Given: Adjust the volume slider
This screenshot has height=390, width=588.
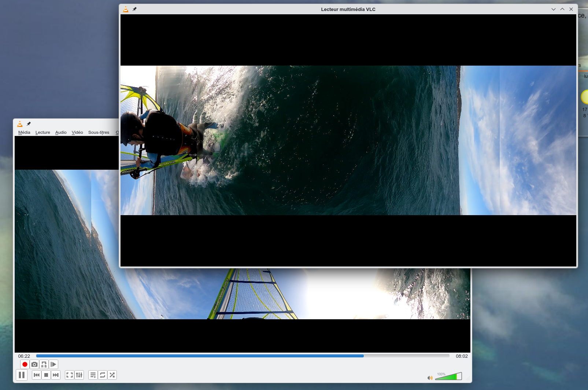Looking at the screenshot, I should [449, 376].
